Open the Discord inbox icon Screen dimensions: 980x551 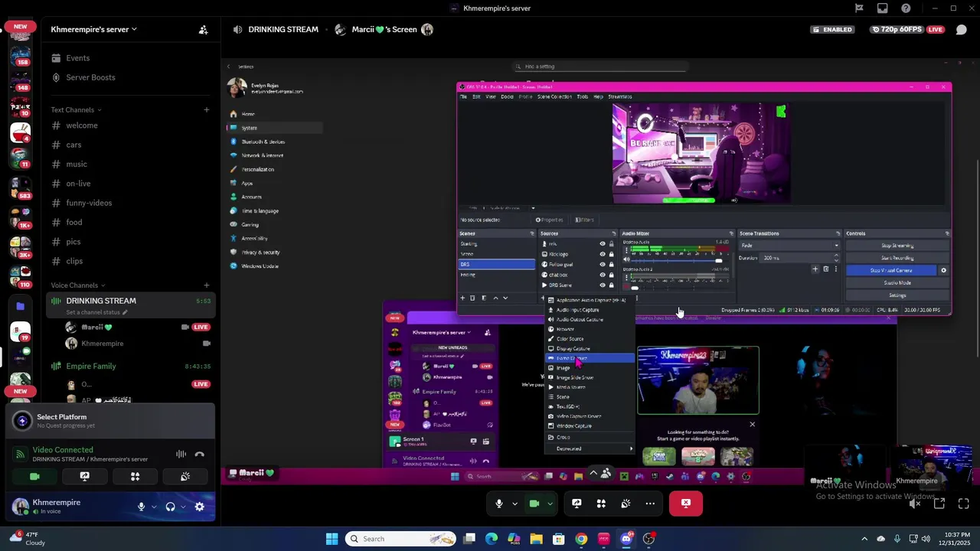[883, 8]
